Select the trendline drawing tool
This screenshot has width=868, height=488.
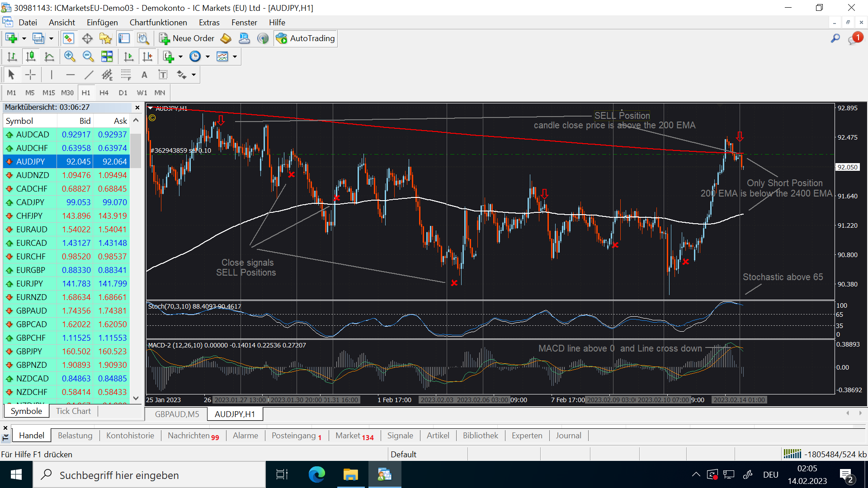click(x=89, y=75)
